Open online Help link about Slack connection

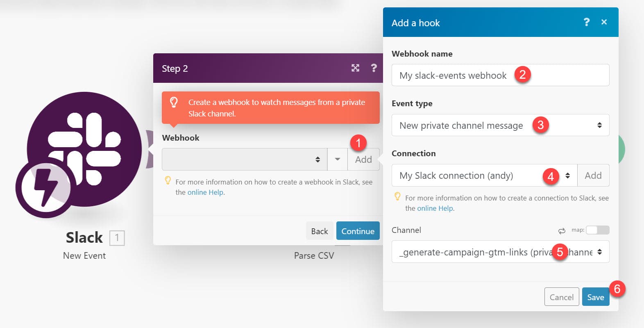click(x=435, y=208)
